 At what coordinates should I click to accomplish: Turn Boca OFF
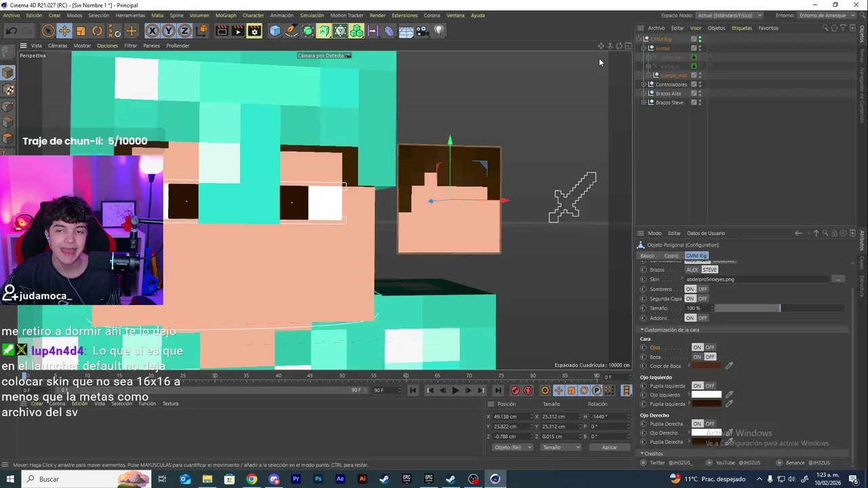click(710, 357)
